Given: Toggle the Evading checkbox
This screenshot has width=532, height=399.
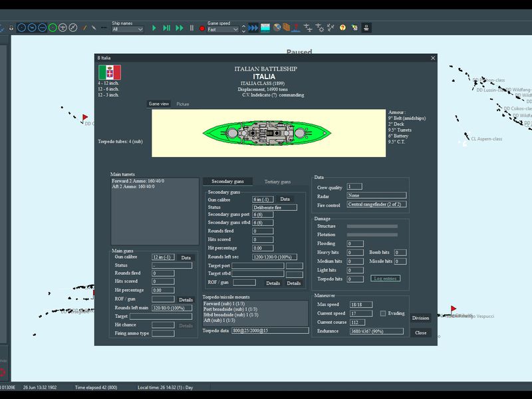Looking at the screenshot, I should 383,313.
